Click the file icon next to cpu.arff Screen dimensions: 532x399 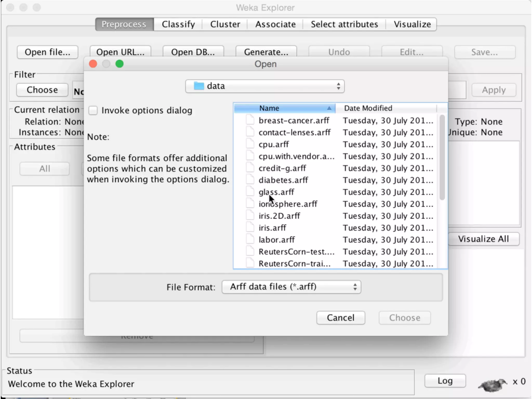click(x=250, y=144)
